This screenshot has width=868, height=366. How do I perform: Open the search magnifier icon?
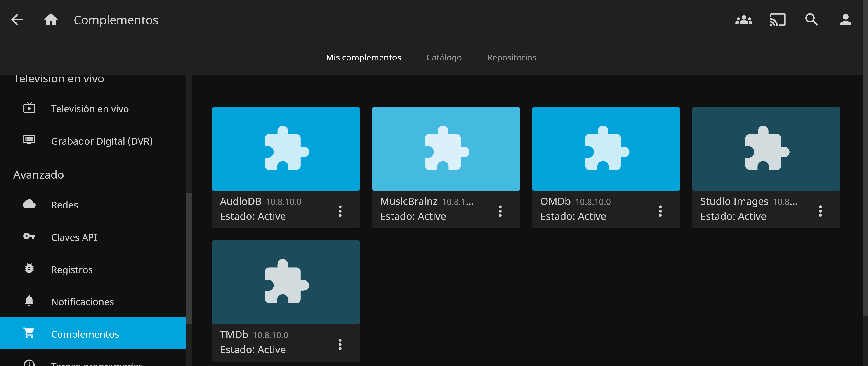pos(811,19)
